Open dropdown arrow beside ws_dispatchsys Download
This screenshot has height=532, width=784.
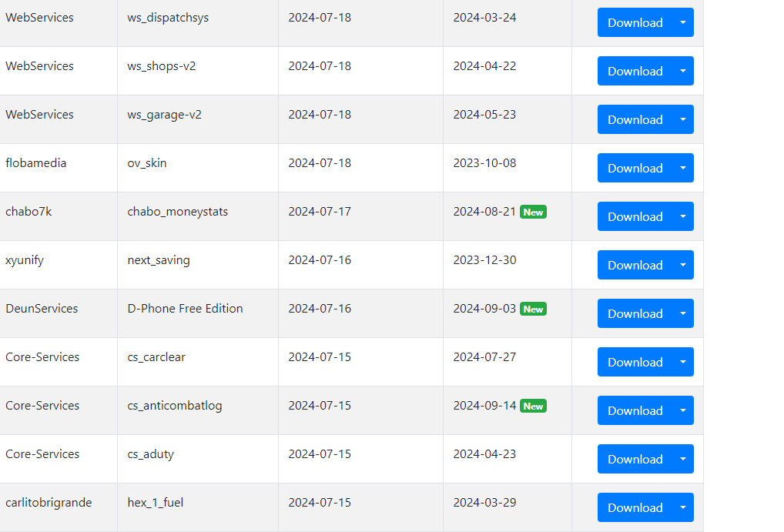click(683, 22)
